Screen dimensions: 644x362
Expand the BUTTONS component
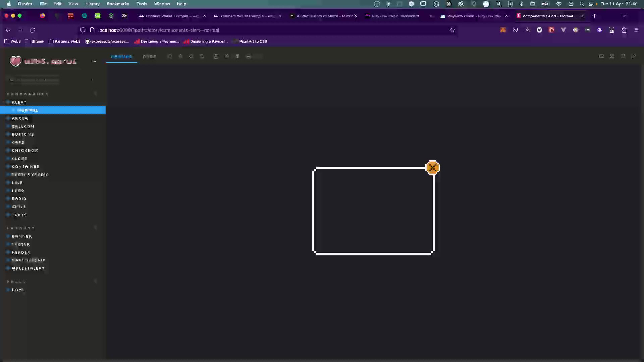click(23, 134)
